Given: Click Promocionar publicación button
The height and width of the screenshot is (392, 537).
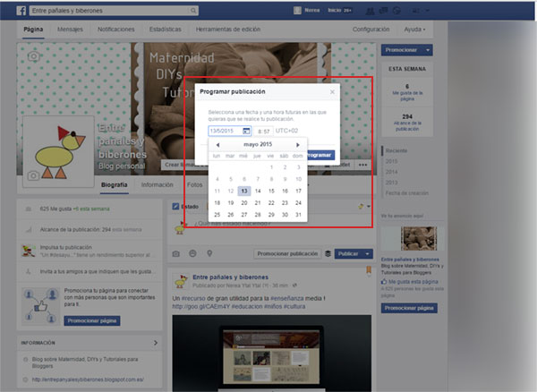Looking at the screenshot, I should (x=287, y=253).
